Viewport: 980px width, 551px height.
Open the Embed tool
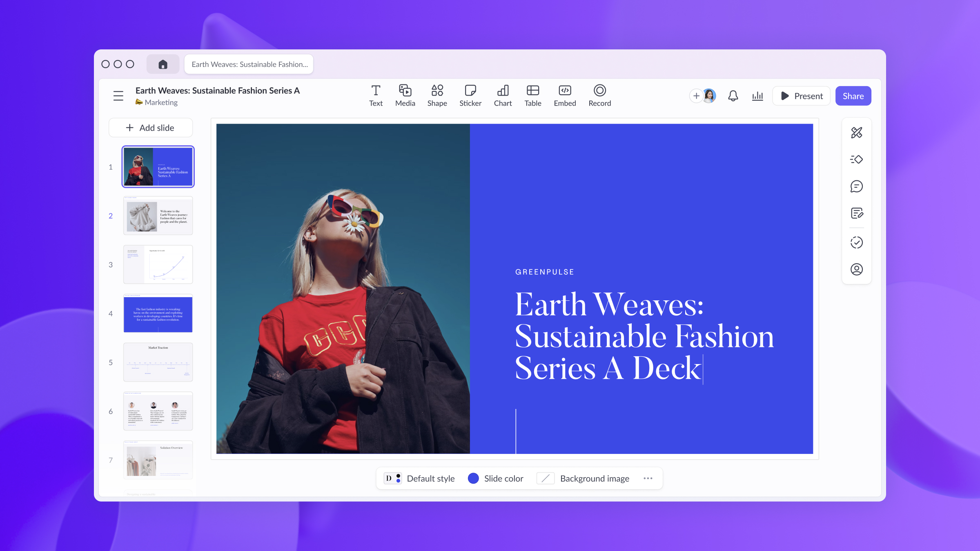click(x=565, y=96)
